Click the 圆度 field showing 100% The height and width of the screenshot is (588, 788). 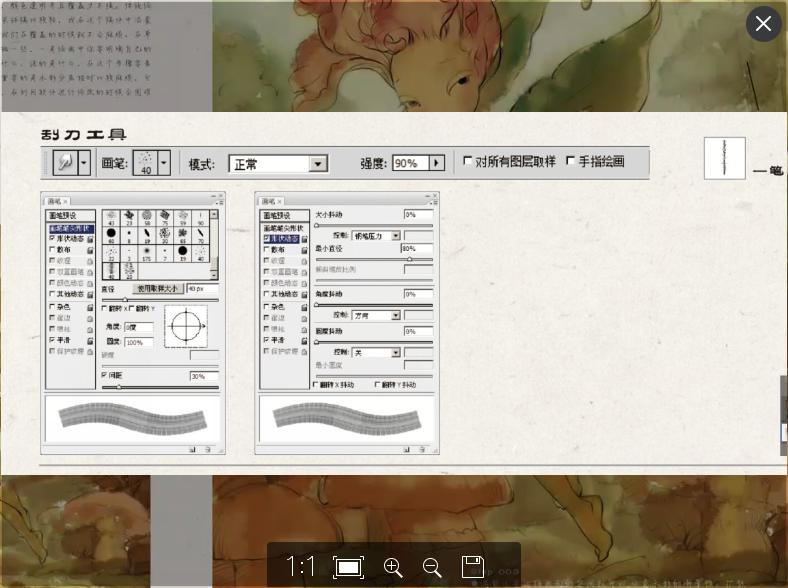click(139, 342)
